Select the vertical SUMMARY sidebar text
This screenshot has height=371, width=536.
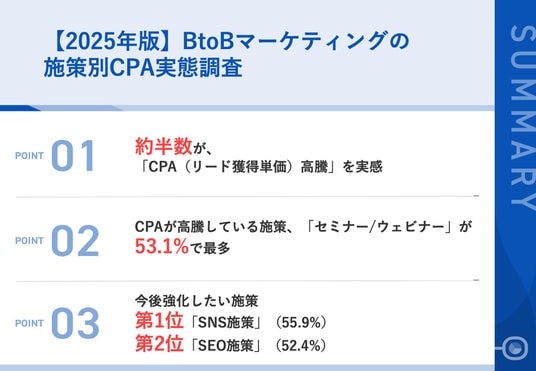point(522,117)
